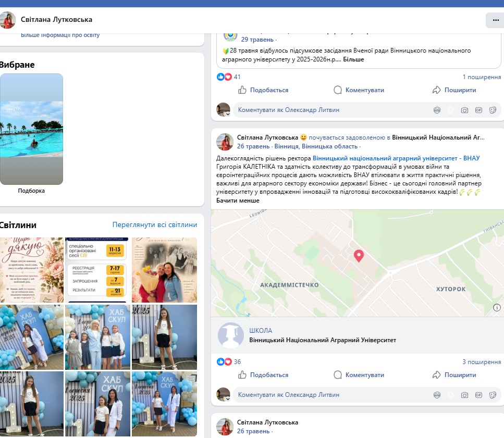Open author name on bottom 26 травень post
The height and width of the screenshot is (438, 504).
pos(267,422)
